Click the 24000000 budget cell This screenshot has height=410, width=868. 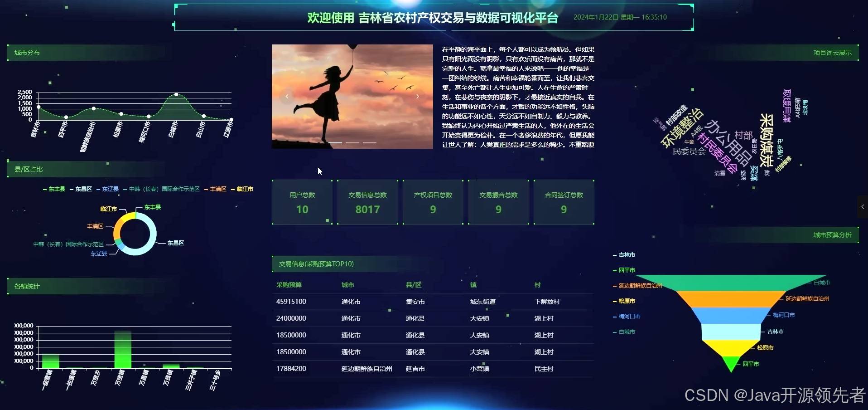291,318
